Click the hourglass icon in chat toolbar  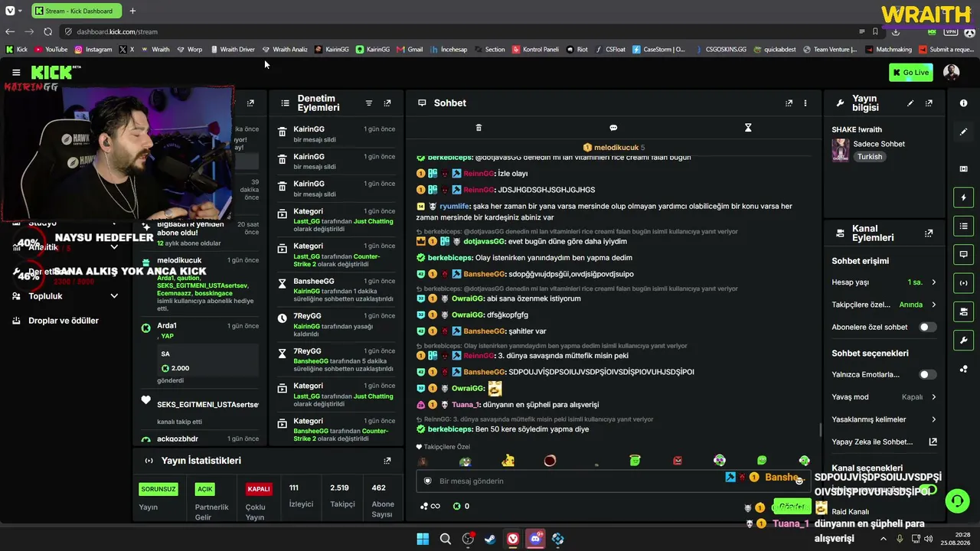[748, 128]
